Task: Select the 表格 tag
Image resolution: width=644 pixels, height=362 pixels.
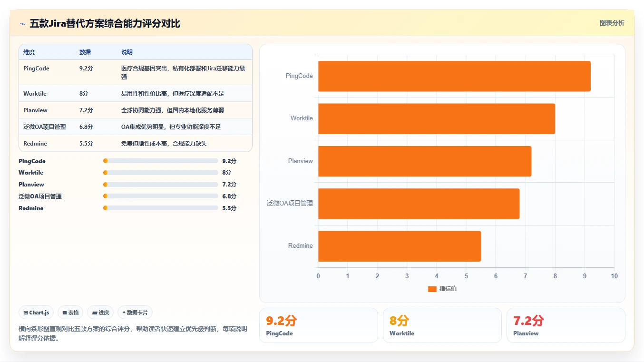Action: pos(70,313)
